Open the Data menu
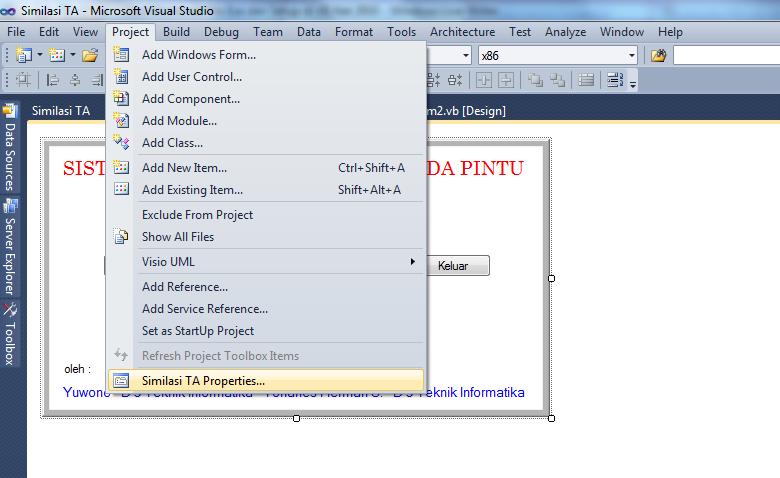Screen dimensions: 780x478 [x=309, y=32]
